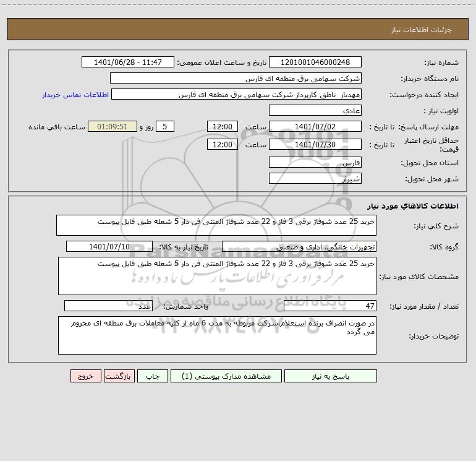Click the حداقل تاریخ اعتبار قیمت label
This screenshot has height=461, width=476.
[431, 145]
